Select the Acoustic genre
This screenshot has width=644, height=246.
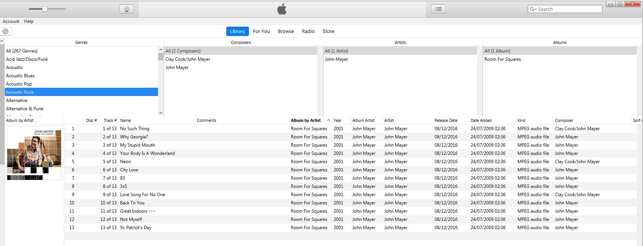point(81,67)
